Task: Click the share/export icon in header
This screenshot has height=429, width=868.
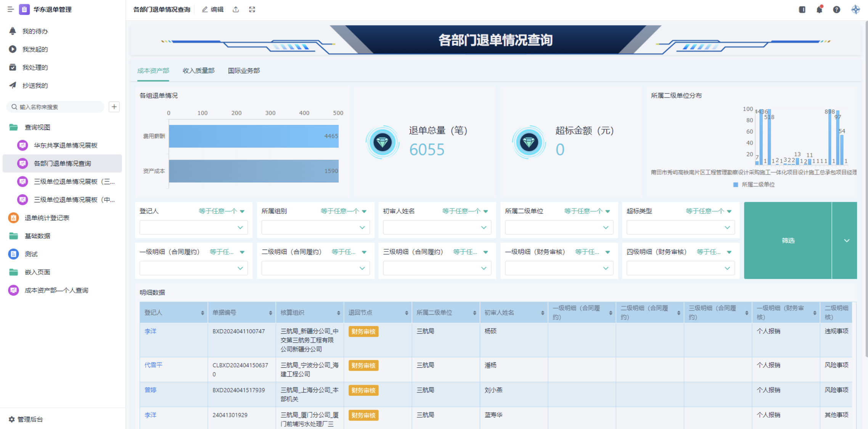Action: [236, 10]
